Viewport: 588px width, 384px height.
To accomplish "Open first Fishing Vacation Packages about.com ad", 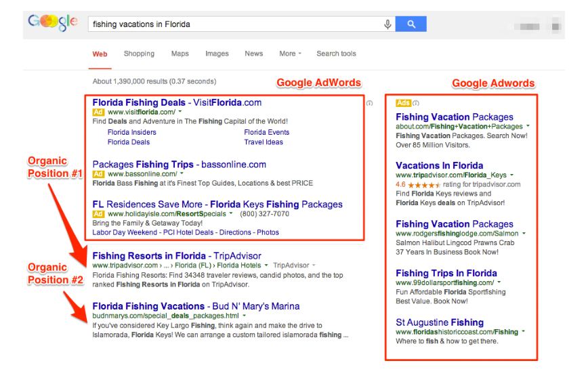I will pyautogui.click(x=455, y=117).
